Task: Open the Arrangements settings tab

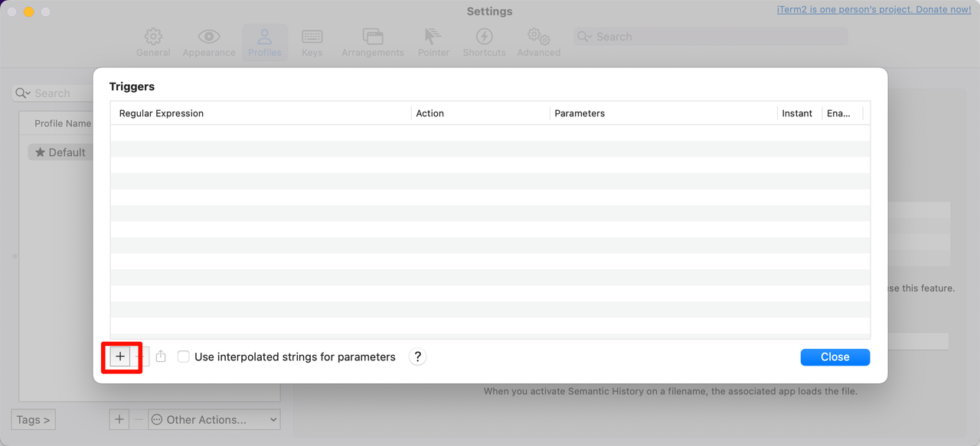Action: tap(373, 42)
